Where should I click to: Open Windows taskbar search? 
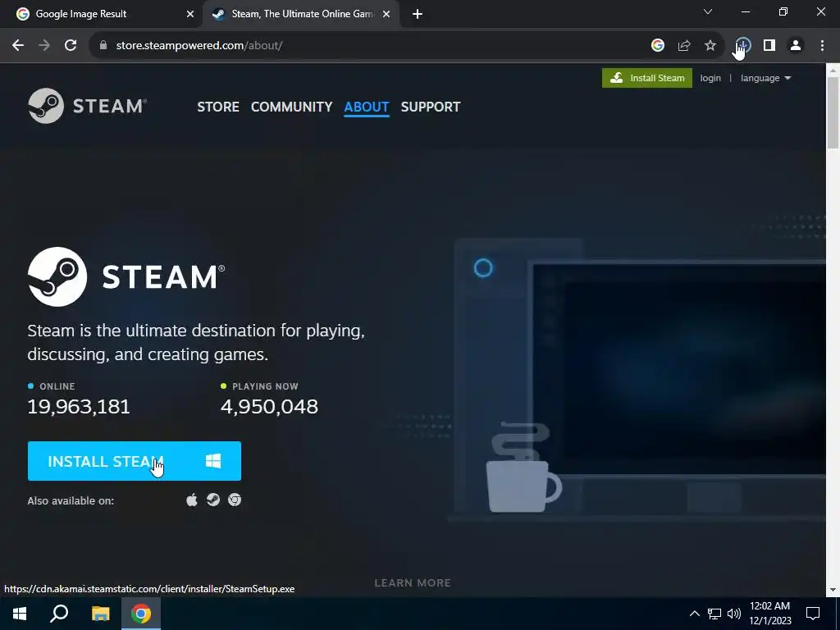[59, 614]
